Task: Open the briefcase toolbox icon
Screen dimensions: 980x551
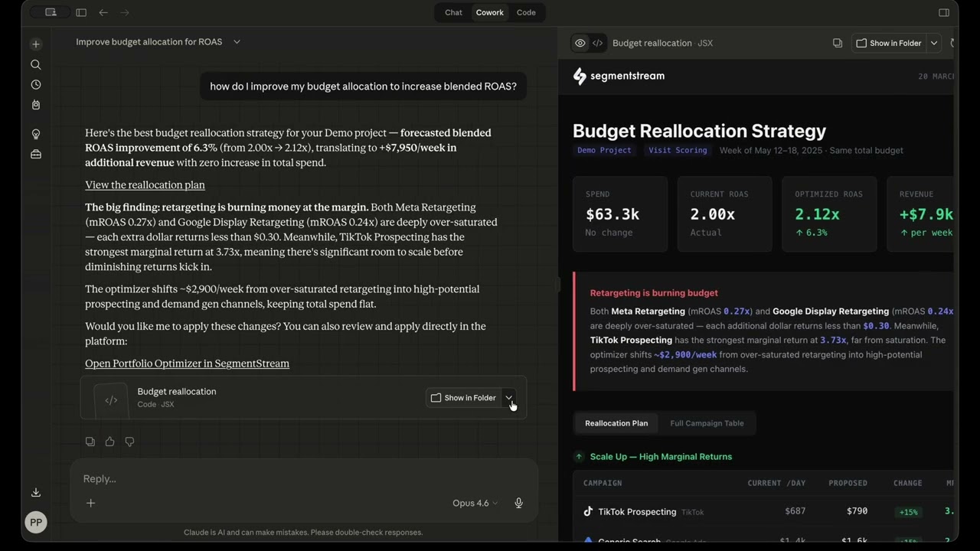Action: 36,154
